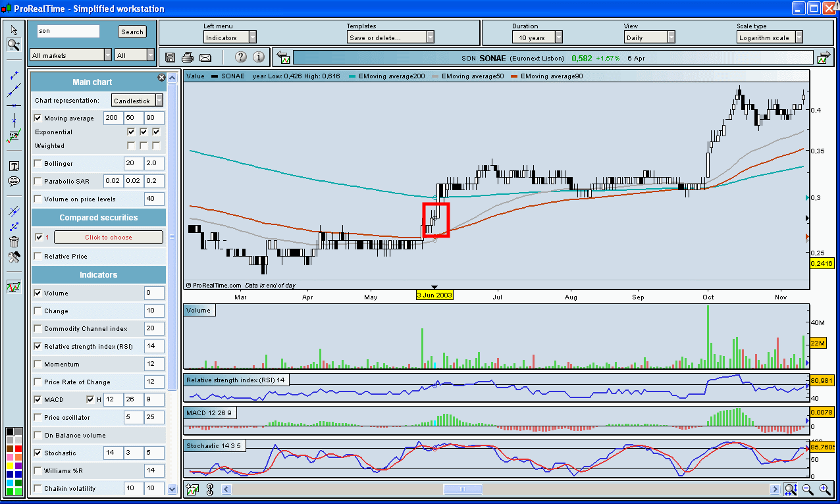This screenshot has width=840, height=504.
Task: Toggle the Relative Price checkbox
Action: click(x=38, y=256)
